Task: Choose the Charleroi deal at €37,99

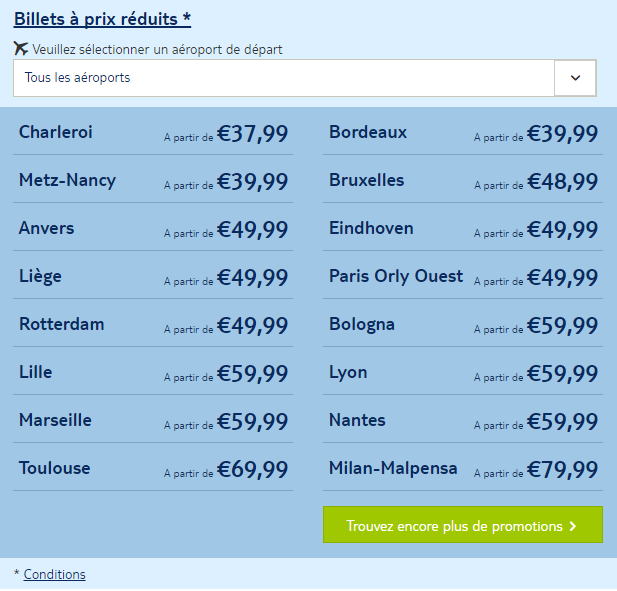Action: [153, 131]
